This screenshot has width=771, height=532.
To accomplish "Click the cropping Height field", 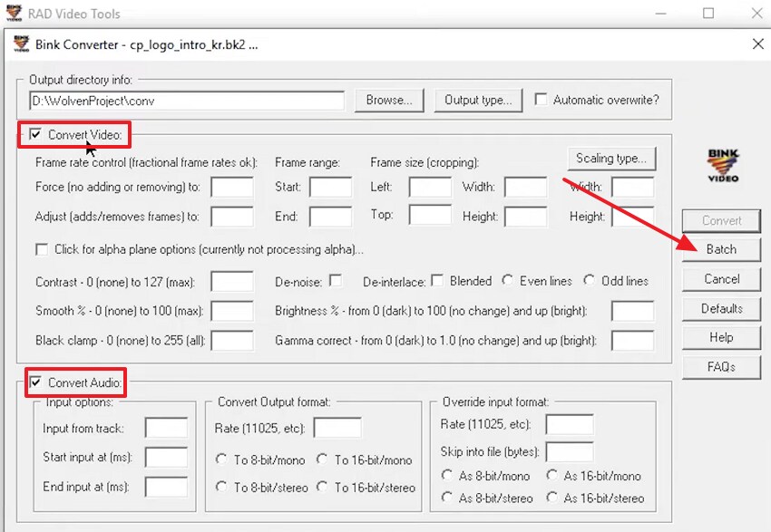I will (525, 217).
